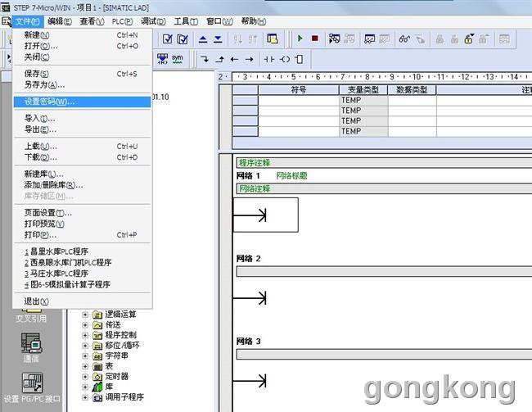Choose 导入(I)... in the File menu

coord(82,118)
